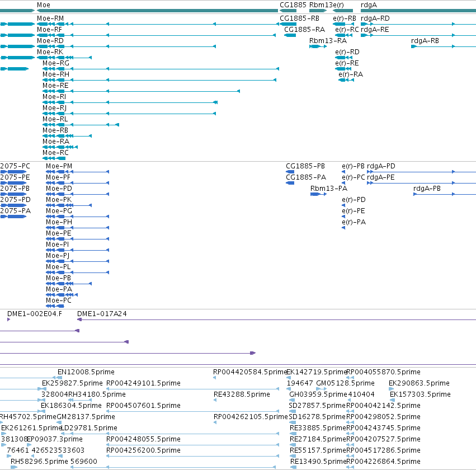Open transcript Moe-RF
The image size is (476, 470).
tap(49, 30)
